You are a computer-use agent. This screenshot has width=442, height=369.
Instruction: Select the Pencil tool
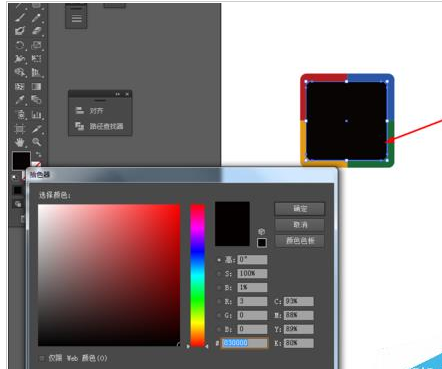click(36, 17)
